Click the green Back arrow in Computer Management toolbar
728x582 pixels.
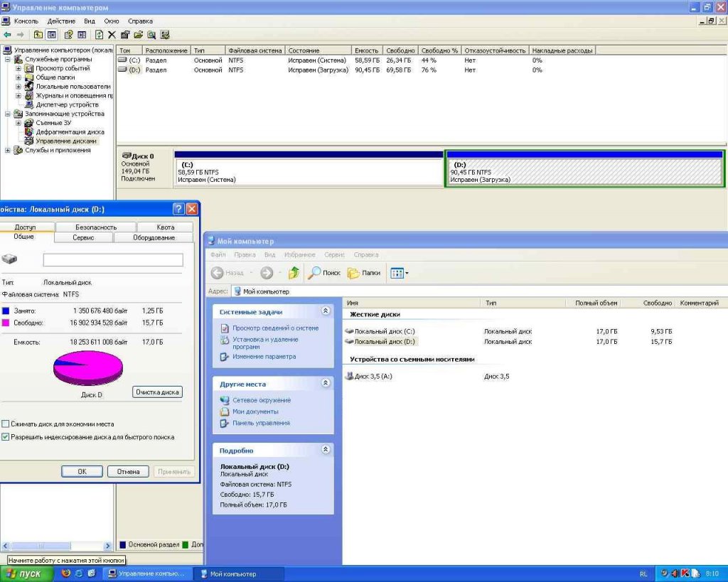click(7, 35)
